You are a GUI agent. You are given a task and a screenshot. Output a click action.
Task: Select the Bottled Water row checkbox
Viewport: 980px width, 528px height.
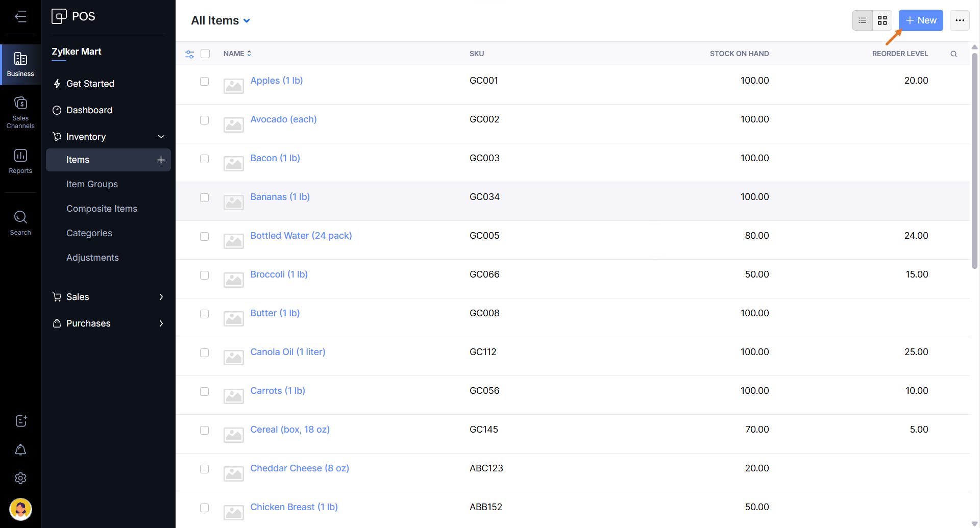205,236
